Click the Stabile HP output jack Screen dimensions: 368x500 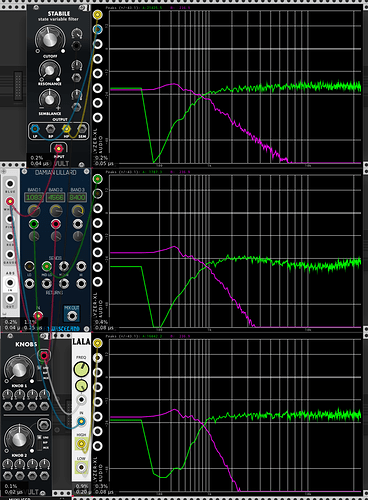[x=66, y=129]
